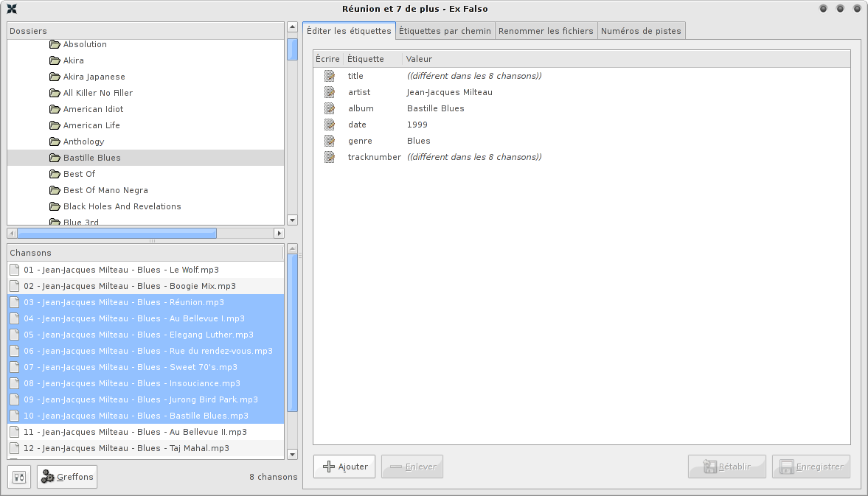This screenshot has height=496, width=868.
Task: Click the Dossiers list header
Action: point(145,31)
